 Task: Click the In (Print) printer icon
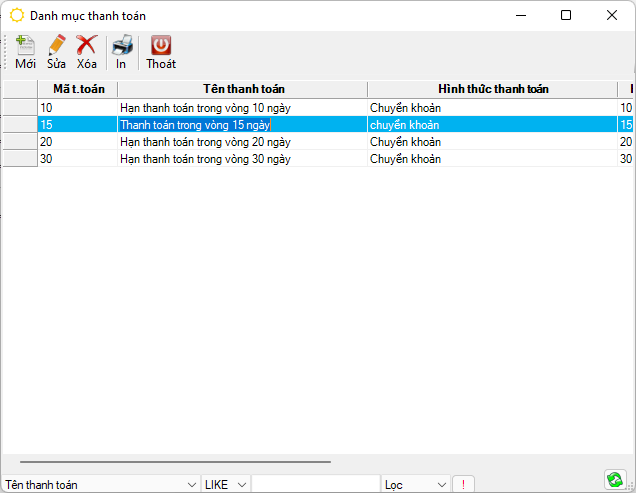[121, 46]
